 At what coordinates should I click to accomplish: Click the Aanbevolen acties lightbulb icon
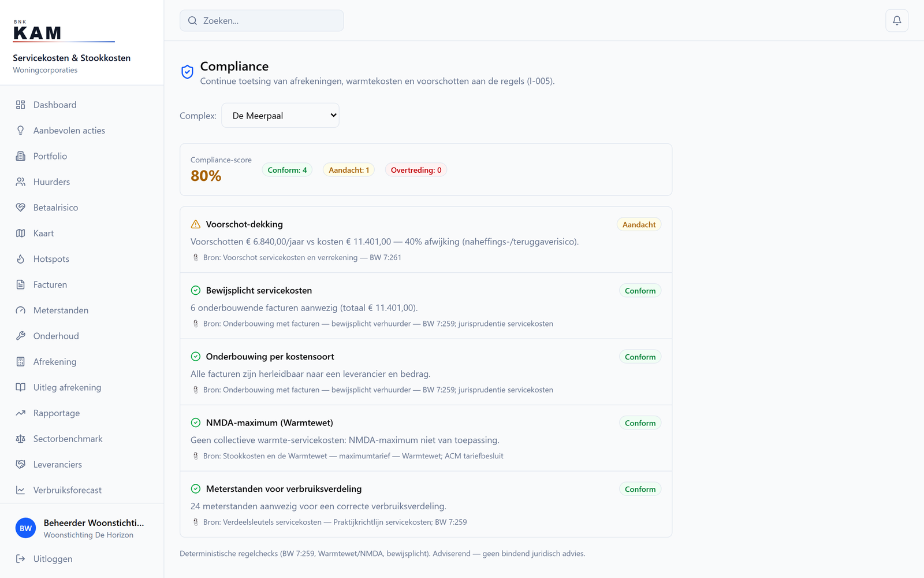[21, 131]
